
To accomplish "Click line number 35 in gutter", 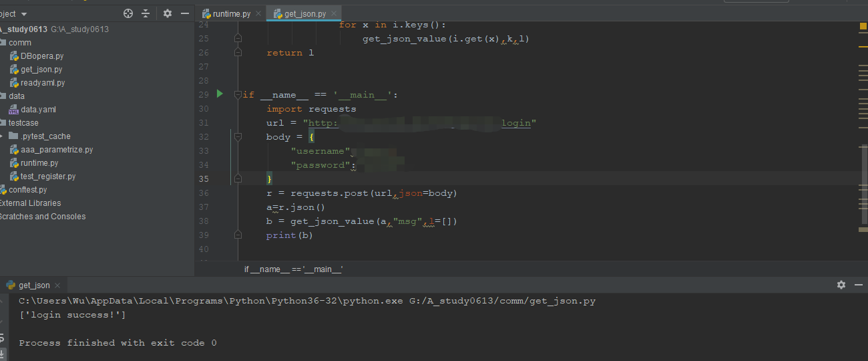I will [203, 179].
